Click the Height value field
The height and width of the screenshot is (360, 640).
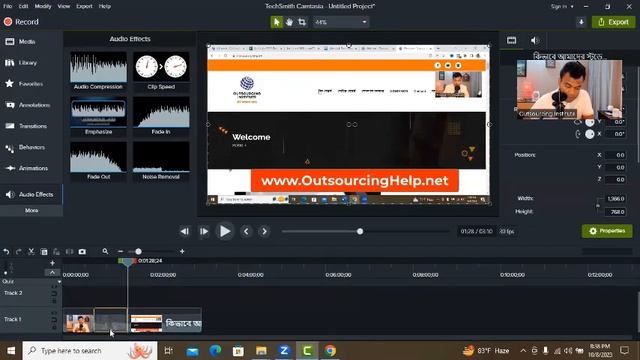tap(616, 212)
